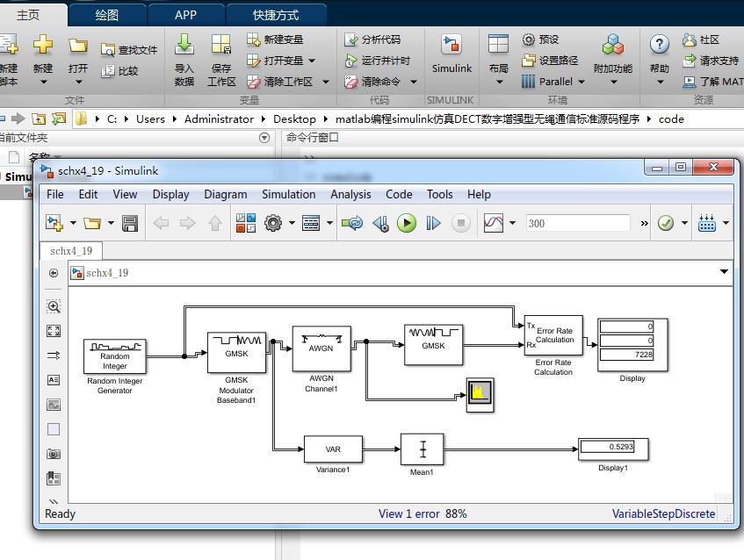The height and width of the screenshot is (560, 744).
Task: Expand the Open model dropdown arrow
Action: point(111,223)
